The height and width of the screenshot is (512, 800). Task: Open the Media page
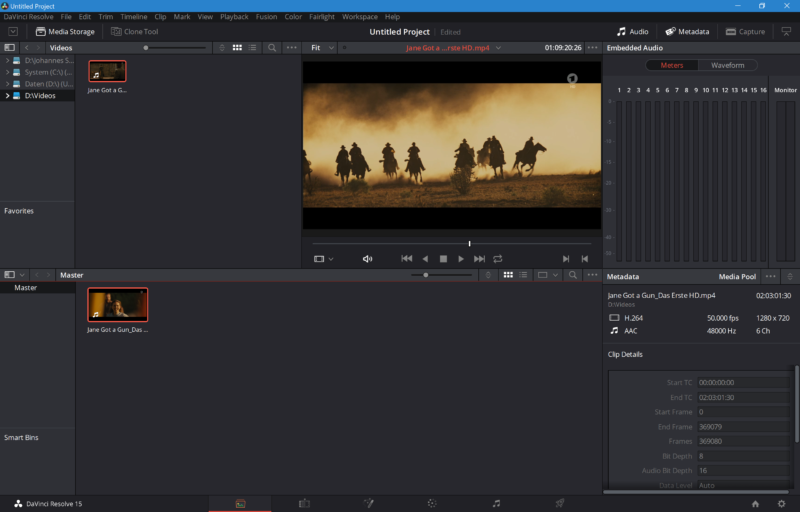click(240, 503)
